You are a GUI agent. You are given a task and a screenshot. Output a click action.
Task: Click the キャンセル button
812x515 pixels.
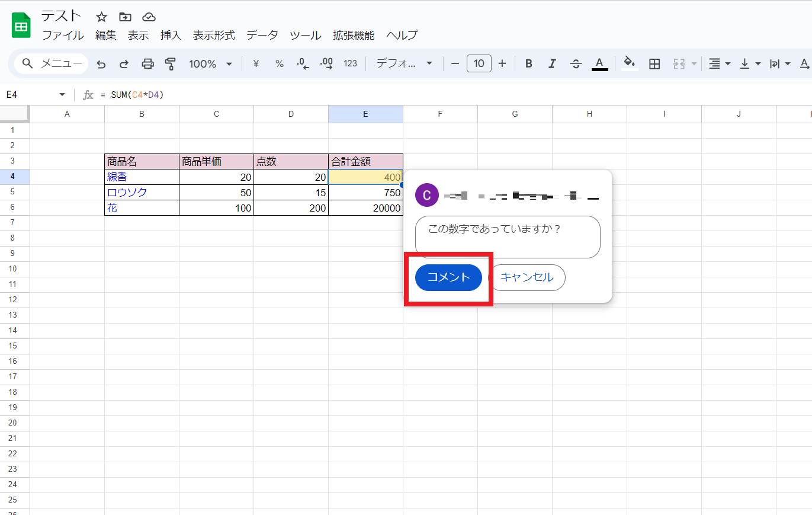[527, 277]
